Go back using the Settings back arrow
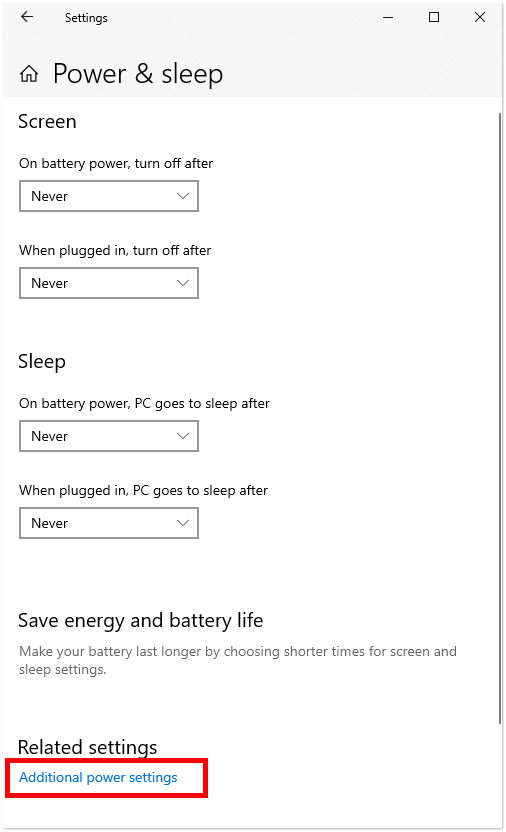This screenshot has height=832, width=506. (27, 17)
